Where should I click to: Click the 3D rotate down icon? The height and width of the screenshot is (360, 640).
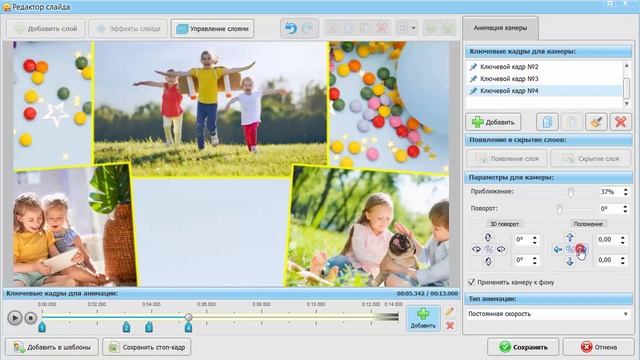point(488,261)
